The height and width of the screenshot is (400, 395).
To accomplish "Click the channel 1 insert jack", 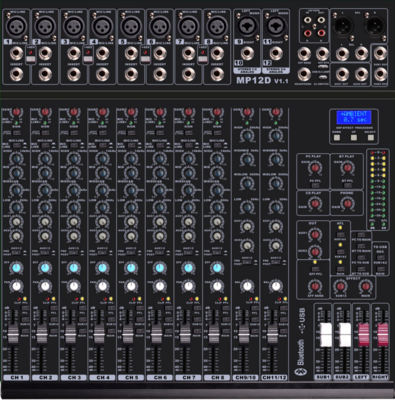I will 17,74.
